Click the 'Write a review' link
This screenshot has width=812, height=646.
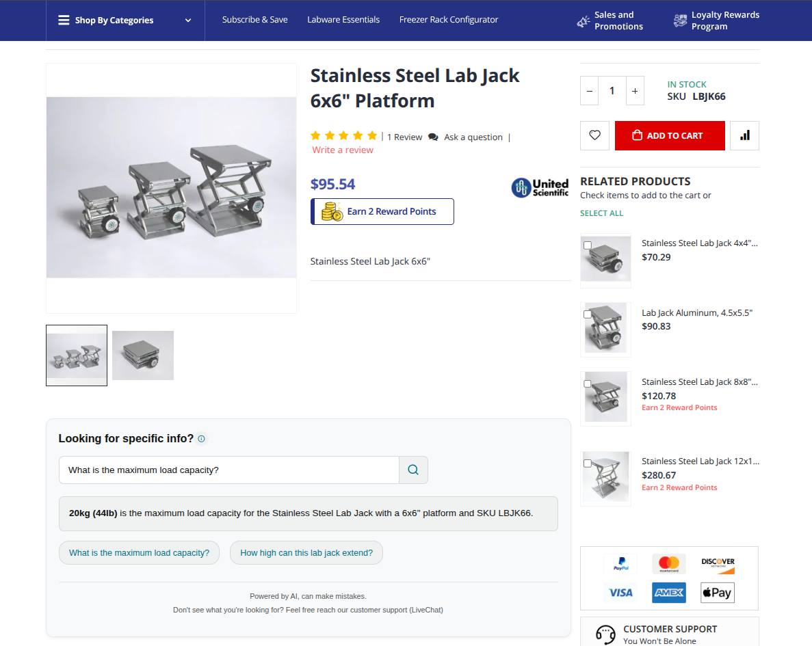343,150
